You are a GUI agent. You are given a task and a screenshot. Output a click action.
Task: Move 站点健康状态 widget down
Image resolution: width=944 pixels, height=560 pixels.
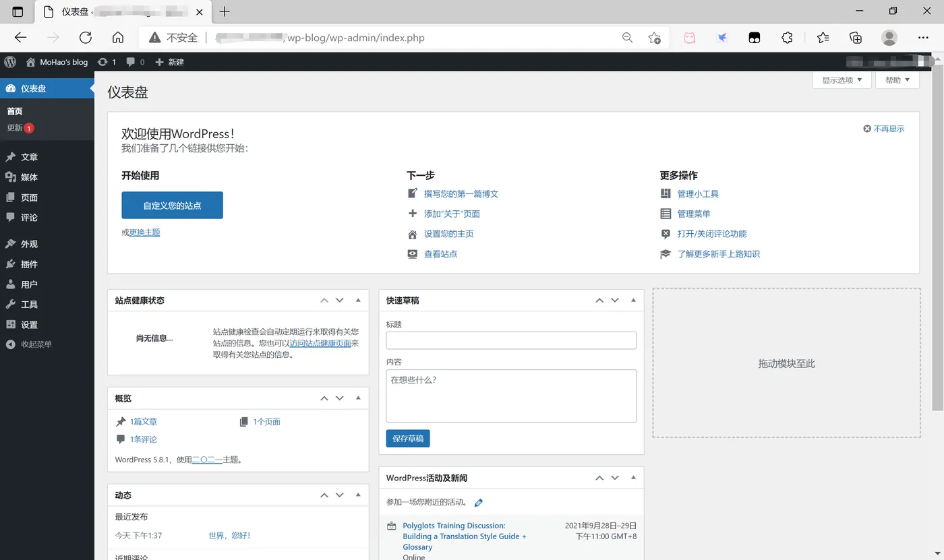pyautogui.click(x=340, y=301)
